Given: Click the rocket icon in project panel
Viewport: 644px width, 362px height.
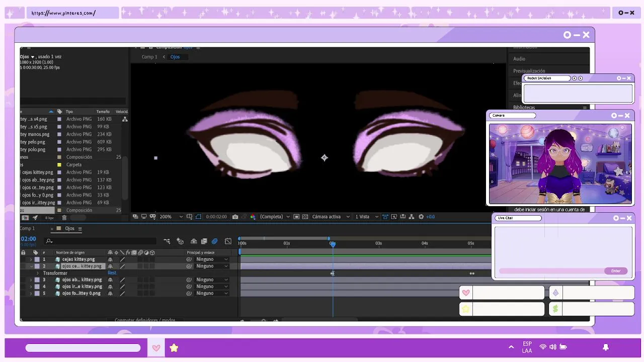Looking at the screenshot, I should 35,218.
